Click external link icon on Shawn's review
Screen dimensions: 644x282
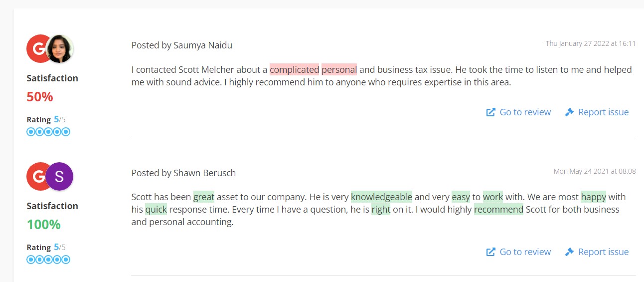(x=491, y=252)
